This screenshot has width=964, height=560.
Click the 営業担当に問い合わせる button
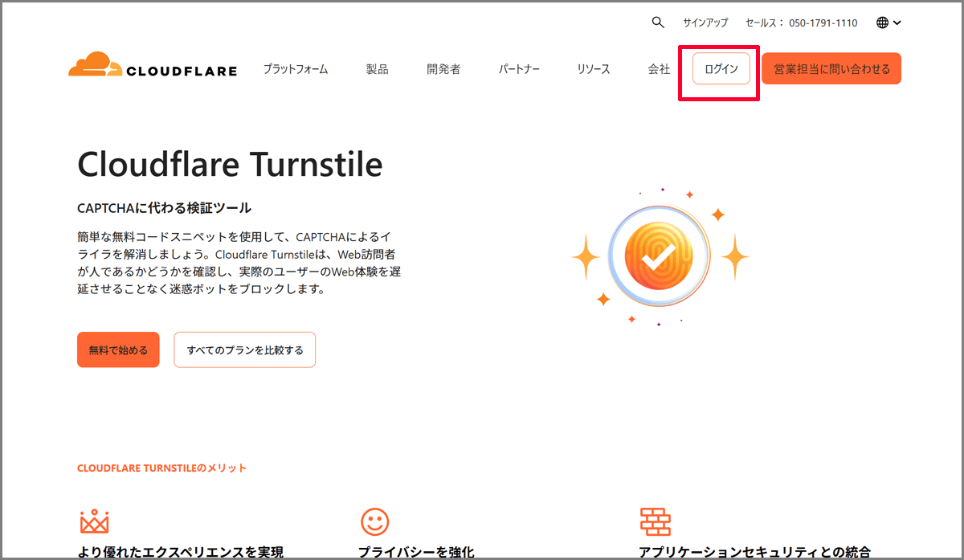(831, 69)
